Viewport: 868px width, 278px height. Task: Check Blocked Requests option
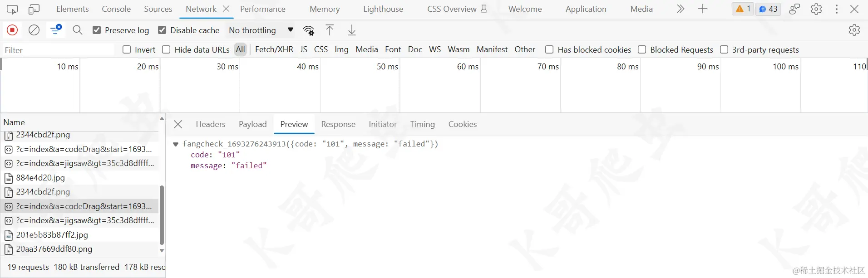(x=642, y=49)
